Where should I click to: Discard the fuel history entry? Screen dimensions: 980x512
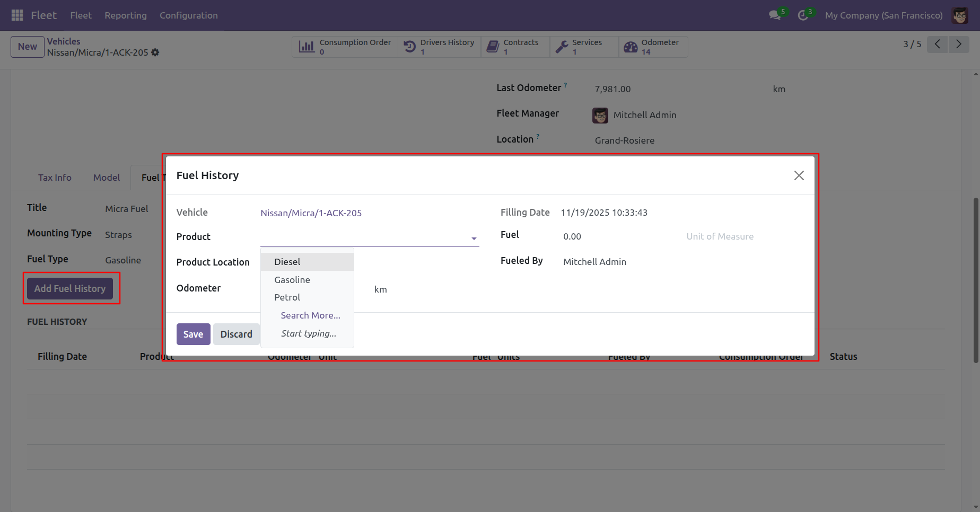click(237, 334)
